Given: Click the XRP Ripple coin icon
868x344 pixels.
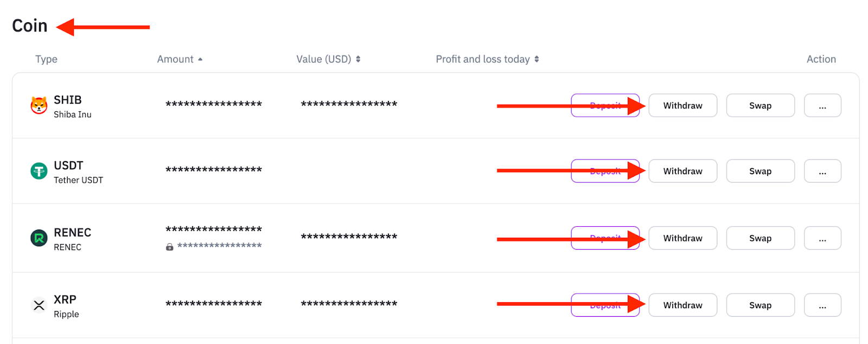Looking at the screenshot, I should pyautogui.click(x=39, y=305).
